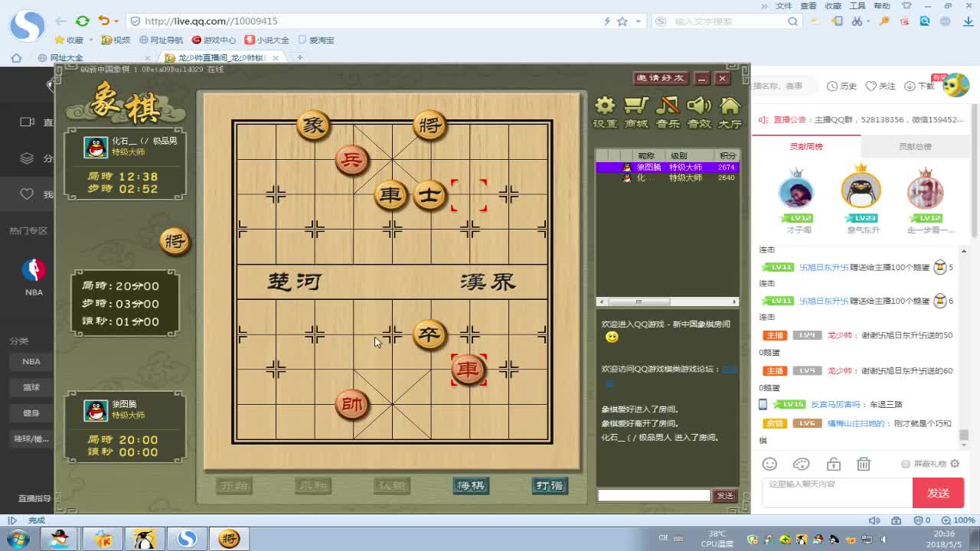980x551 pixels.
Task: Open the 商城 shop cart icon
Action: coord(635,112)
